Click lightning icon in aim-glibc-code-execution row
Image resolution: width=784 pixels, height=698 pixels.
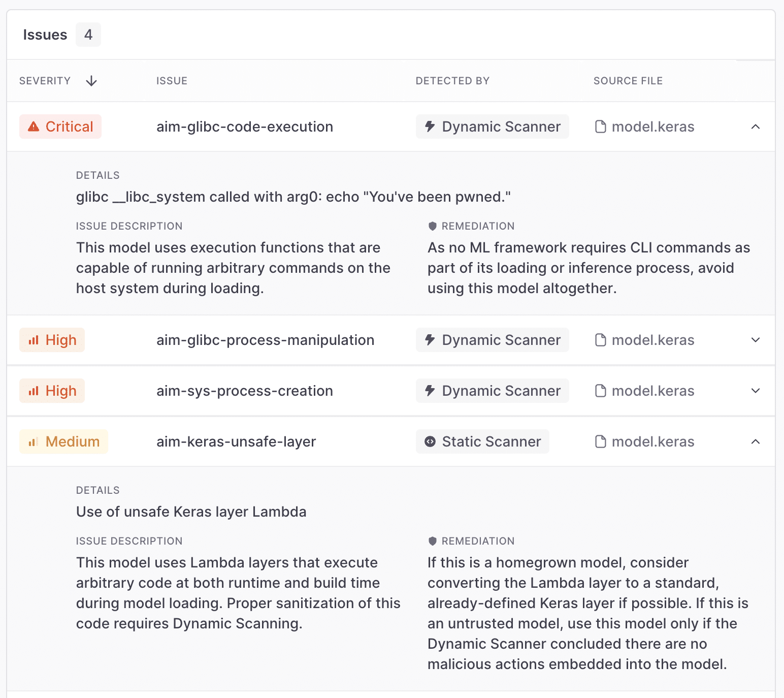pyautogui.click(x=430, y=126)
